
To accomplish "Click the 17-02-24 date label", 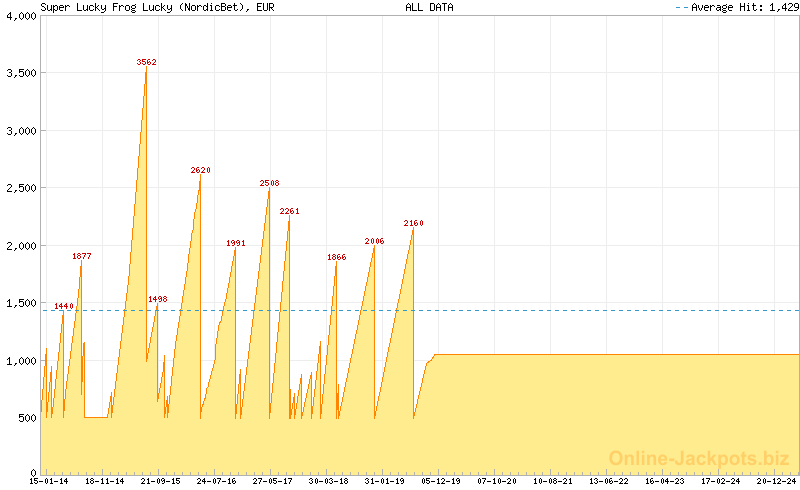I will pyautogui.click(x=721, y=481).
